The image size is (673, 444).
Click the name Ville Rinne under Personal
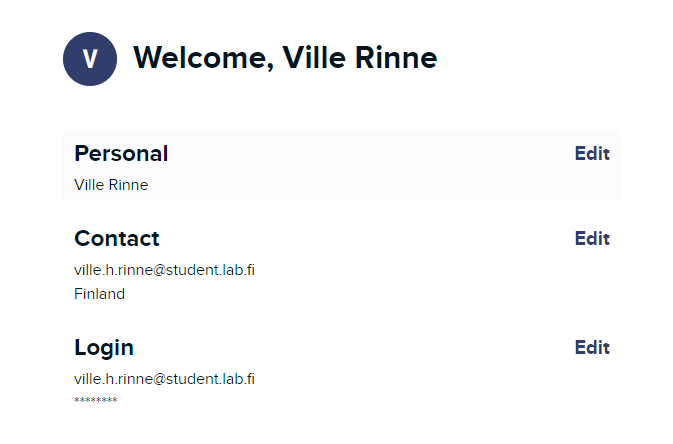pos(111,185)
